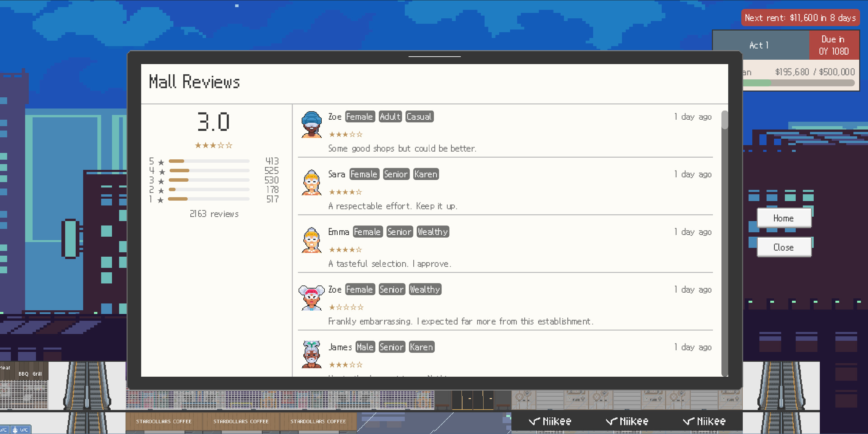Click the WC restroom sign icon

tap(20, 430)
